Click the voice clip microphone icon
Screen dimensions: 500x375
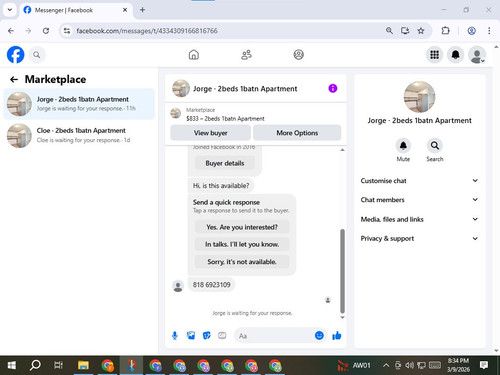(x=175, y=336)
